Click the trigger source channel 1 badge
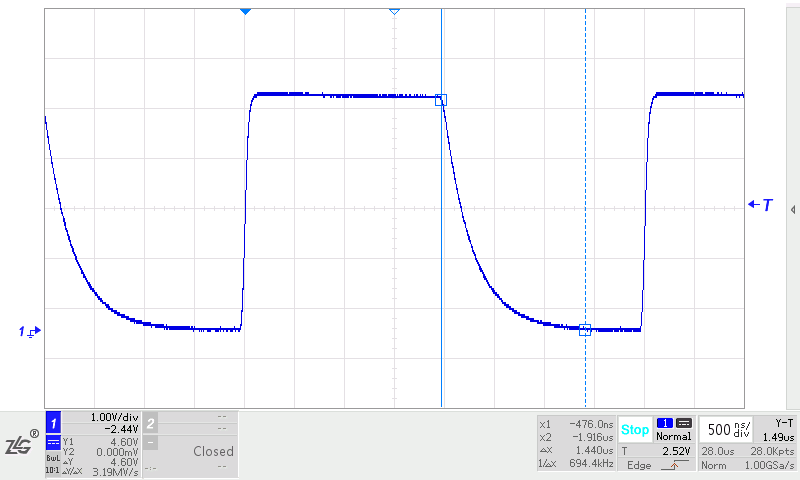The width and height of the screenshot is (800, 480). coord(664,423)
